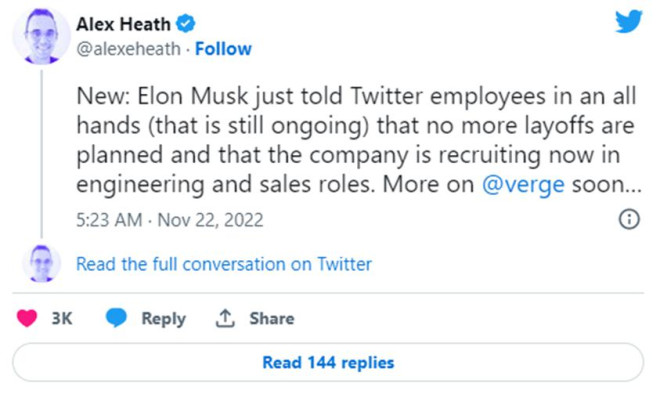Click the small avatar beside conversation link

tap(42, 263)
